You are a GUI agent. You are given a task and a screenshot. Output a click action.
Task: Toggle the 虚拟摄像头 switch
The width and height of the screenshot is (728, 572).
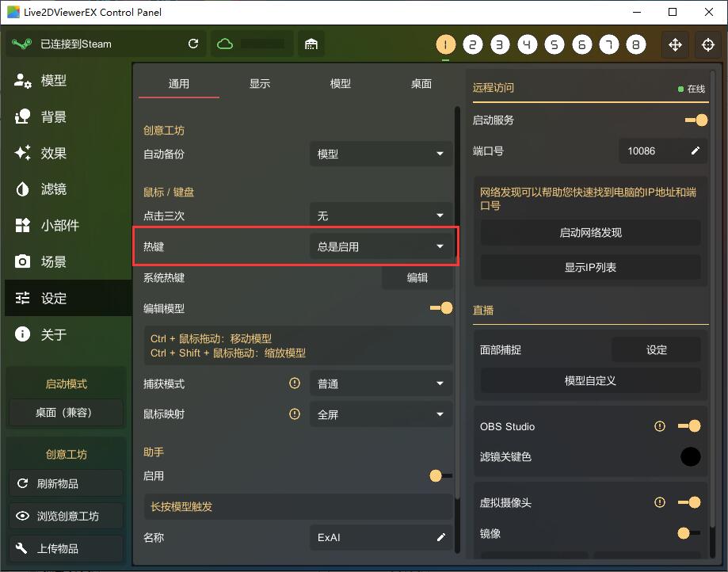click(x=689, y=502)
